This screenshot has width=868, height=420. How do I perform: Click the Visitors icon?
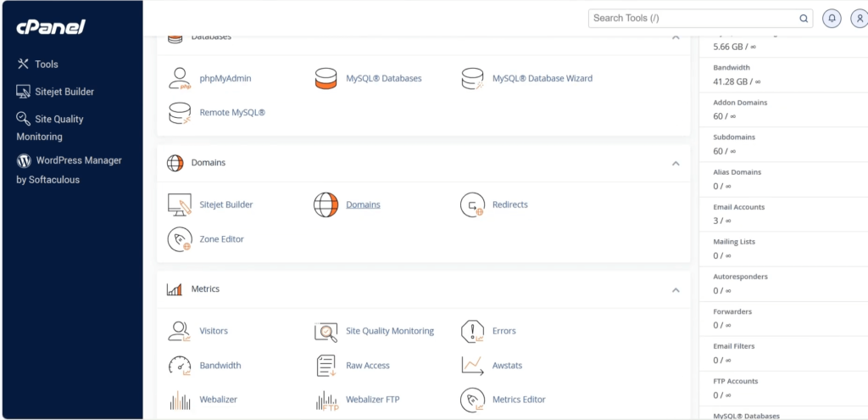click(x=180, y=332)
